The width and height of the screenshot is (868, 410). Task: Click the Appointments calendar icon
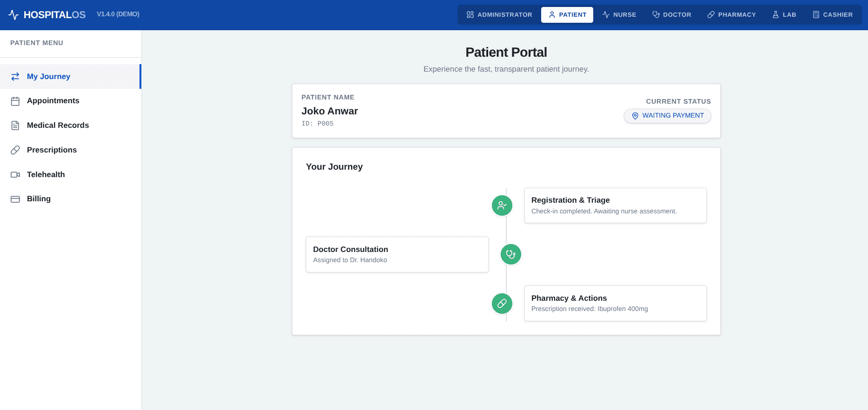[x=15, y=101]
